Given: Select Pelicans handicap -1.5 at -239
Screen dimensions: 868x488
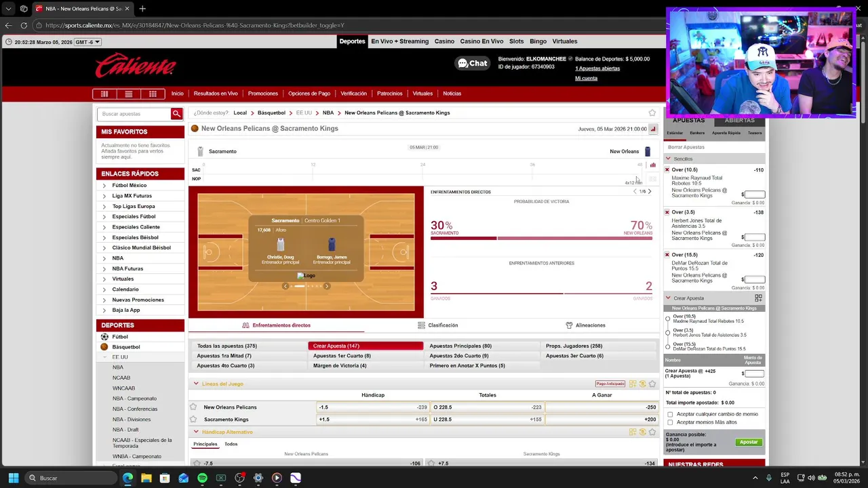Looking at the screenshot, I should coord(373,407).
